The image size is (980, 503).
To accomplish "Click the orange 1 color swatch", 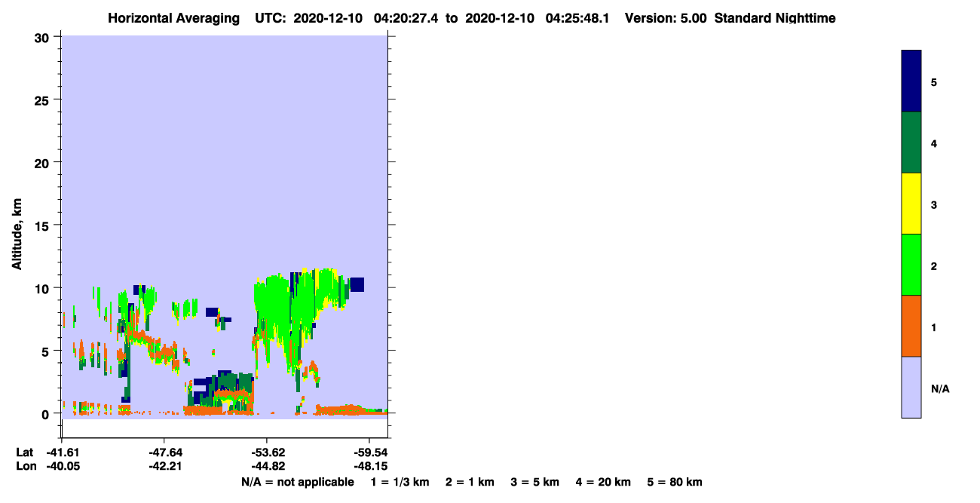I will tap(911, 326).
